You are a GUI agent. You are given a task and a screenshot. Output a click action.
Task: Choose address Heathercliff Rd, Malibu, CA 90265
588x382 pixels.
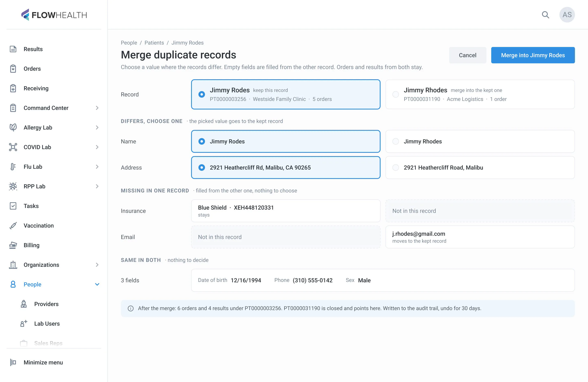point(286,167)
